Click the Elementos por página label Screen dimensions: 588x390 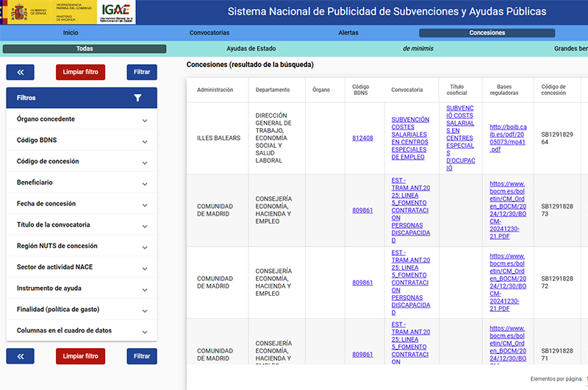coord(556,379)
